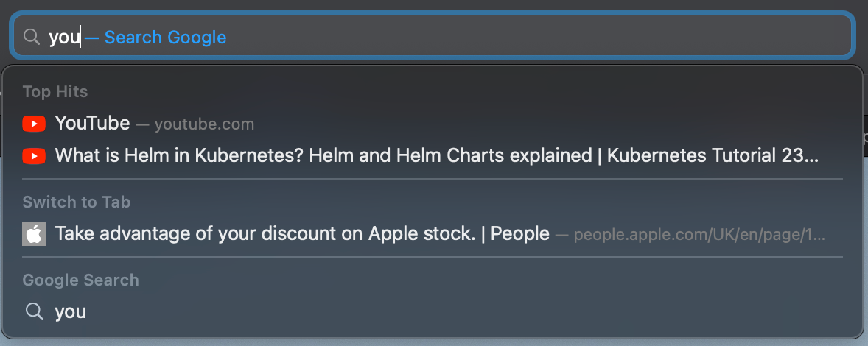Click the YouTube favicon beside Helm video

point(34,156)
